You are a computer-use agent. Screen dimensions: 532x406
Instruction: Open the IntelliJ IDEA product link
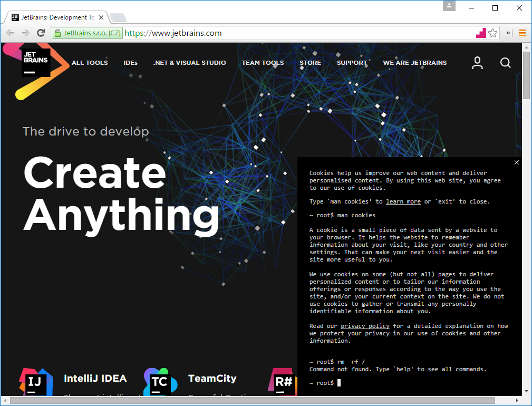tap(95, 379)
